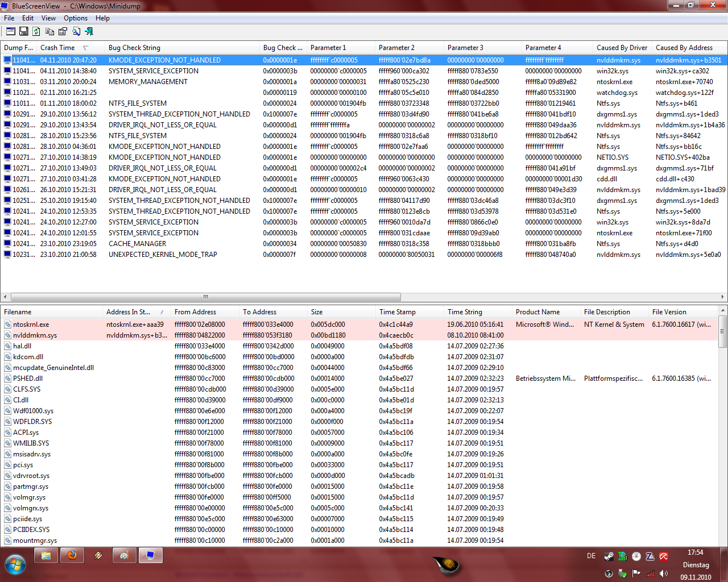
Task: Sort lower pane by the Time Stamp header
Action: point(409,312)
